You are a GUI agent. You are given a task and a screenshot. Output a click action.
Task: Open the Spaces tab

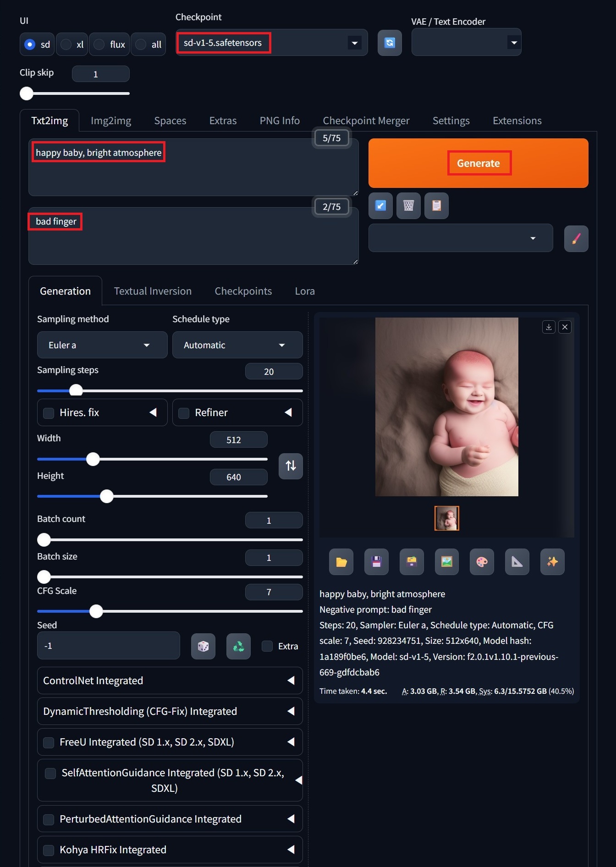tap(170, 121)
